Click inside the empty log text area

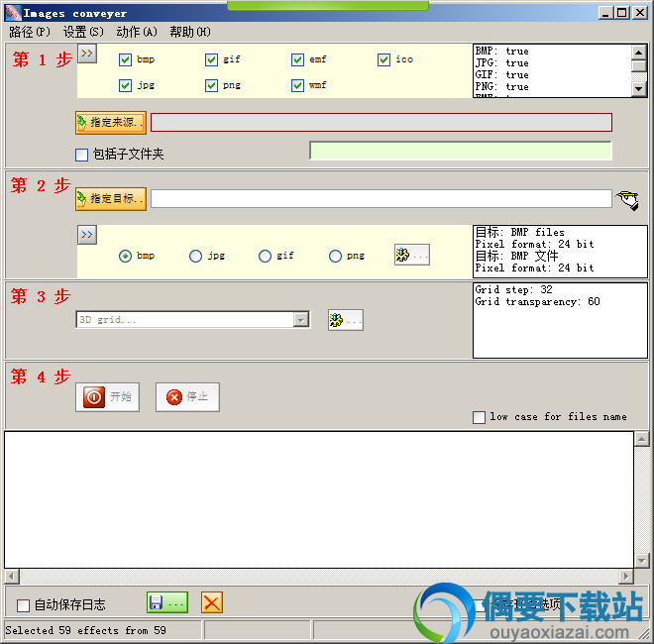click(x=319, y=499)
